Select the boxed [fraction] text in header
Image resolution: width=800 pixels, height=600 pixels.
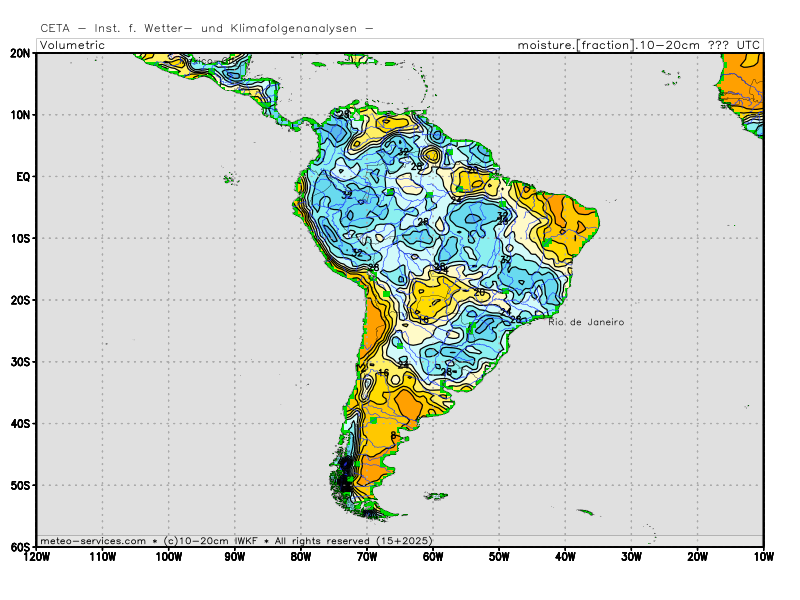605,45
